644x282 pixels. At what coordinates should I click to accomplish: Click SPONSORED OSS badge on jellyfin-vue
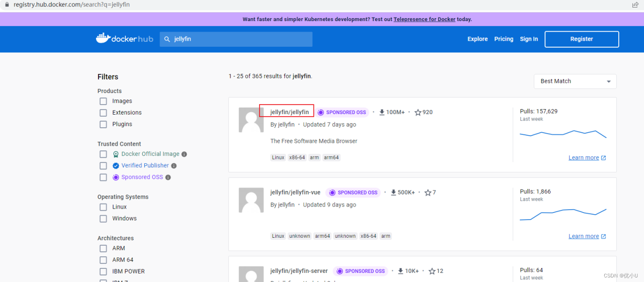pos(353,193)
